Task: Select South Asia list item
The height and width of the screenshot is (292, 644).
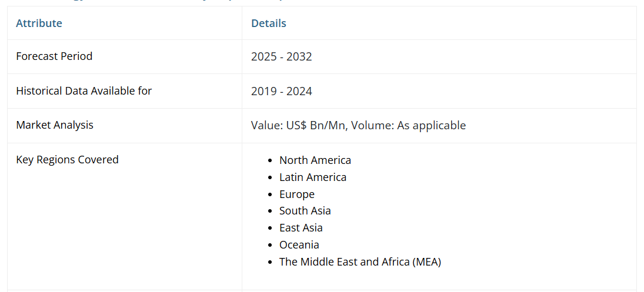Action: click(x=305, y=211)
